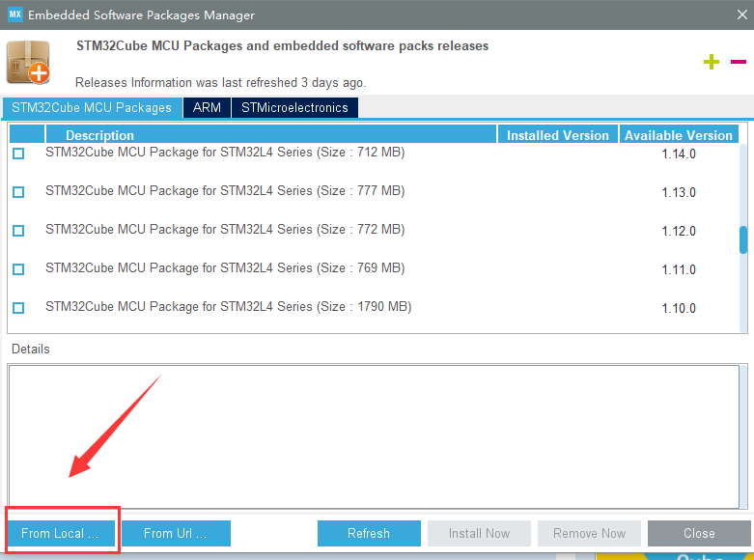754x560 pixels.
Task: Click the MX logo in title bar
Action: pyautogui.click(x=14, y=14)
